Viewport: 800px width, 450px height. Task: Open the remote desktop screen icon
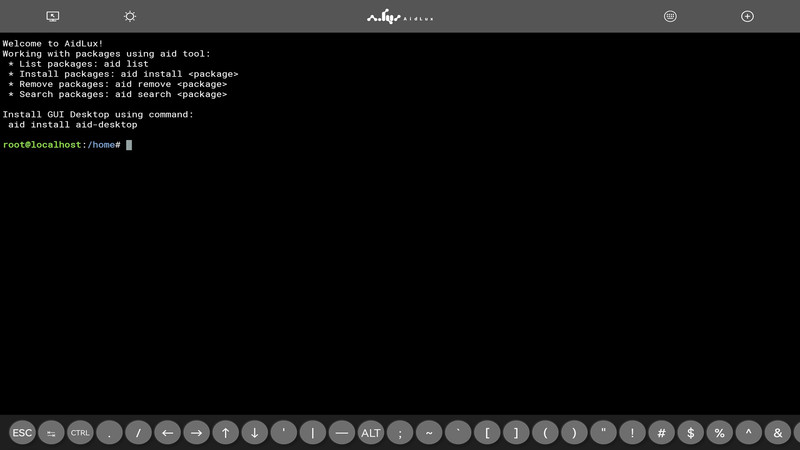pos(53,16)
